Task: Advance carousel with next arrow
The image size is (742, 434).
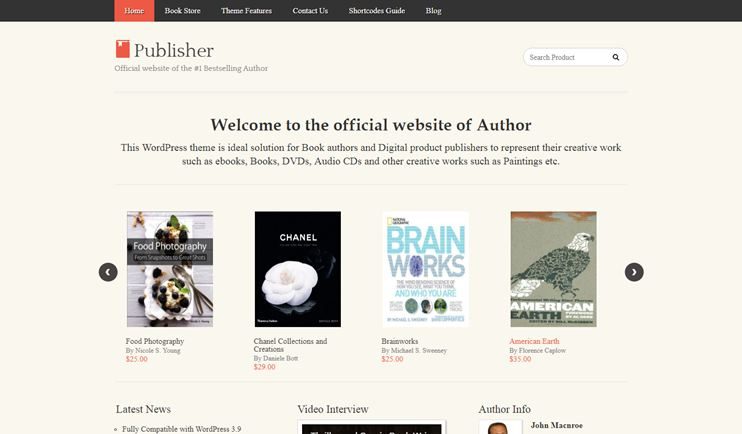Action: pos(634,272)
